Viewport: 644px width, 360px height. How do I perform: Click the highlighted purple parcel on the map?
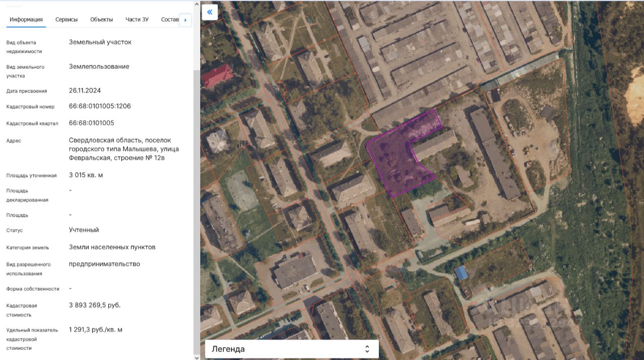397,161
